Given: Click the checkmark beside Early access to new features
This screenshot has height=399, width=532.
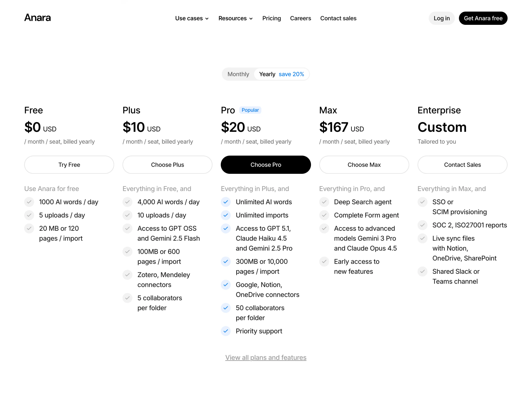Looking at the screenshot, I should coord(324,262).
